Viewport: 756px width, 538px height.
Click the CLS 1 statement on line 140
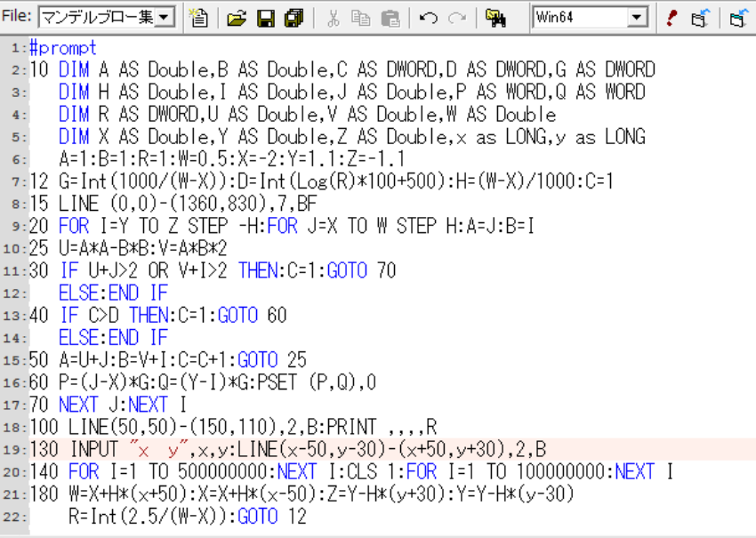[371, 471]
